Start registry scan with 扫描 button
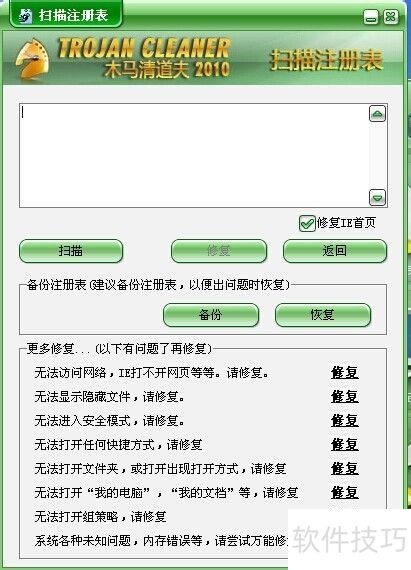This screenshot has height=570, width=411. [71, 251]
